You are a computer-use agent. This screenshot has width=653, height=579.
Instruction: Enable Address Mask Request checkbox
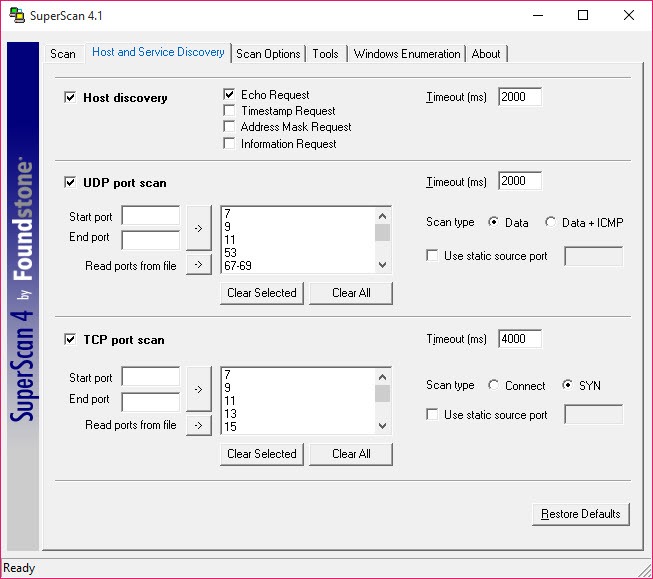click(x=229, y=126)
